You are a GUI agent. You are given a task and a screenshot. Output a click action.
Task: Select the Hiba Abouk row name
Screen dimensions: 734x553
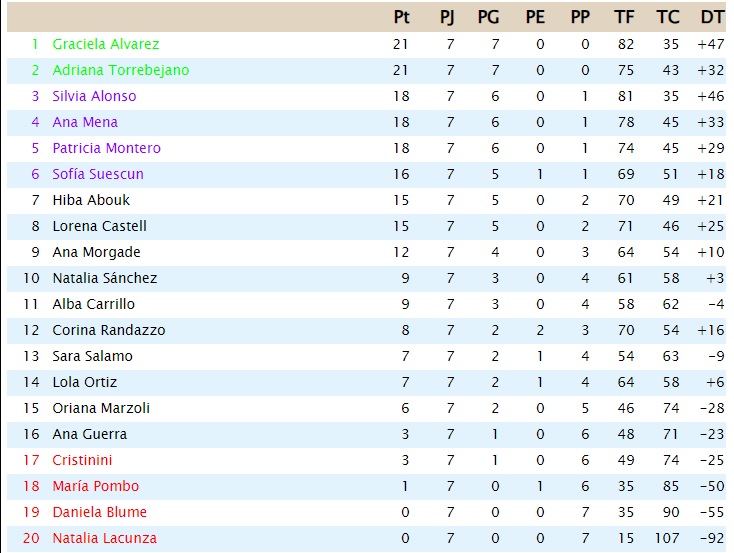pos(91,200)
